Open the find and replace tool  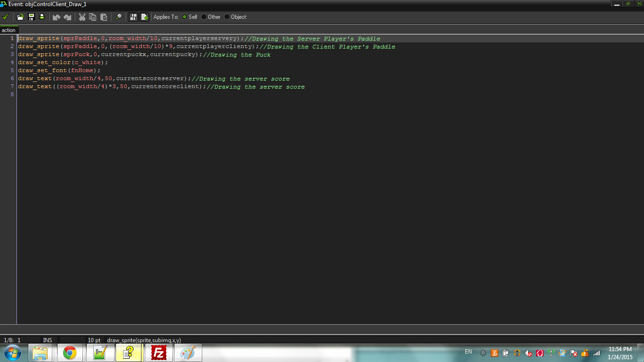pyautogui.click(x=119, y=17)
